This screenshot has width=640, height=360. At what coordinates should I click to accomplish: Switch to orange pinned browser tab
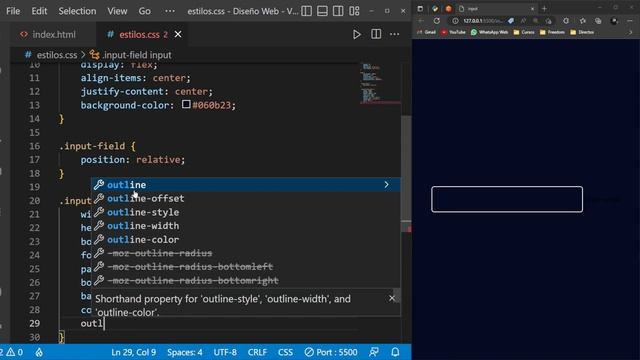point(449,9)
